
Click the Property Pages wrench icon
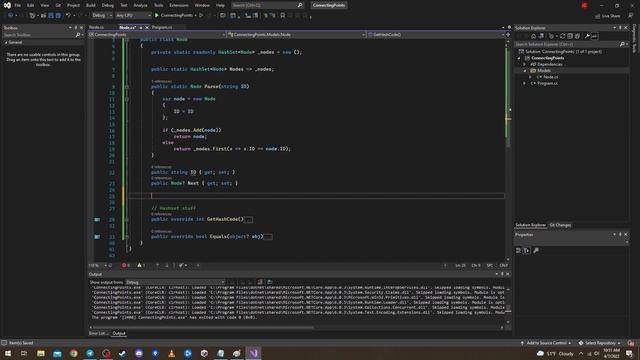click(x=536, y=251)
